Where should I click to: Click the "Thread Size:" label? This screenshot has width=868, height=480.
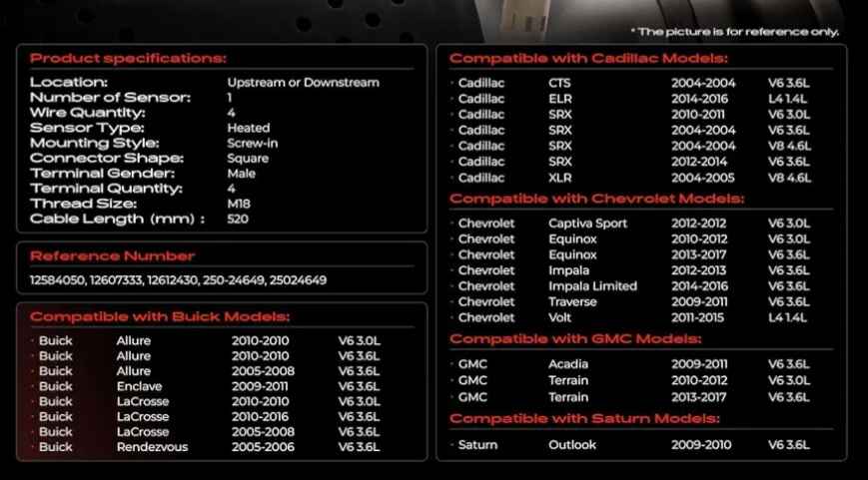click(83, 204)
